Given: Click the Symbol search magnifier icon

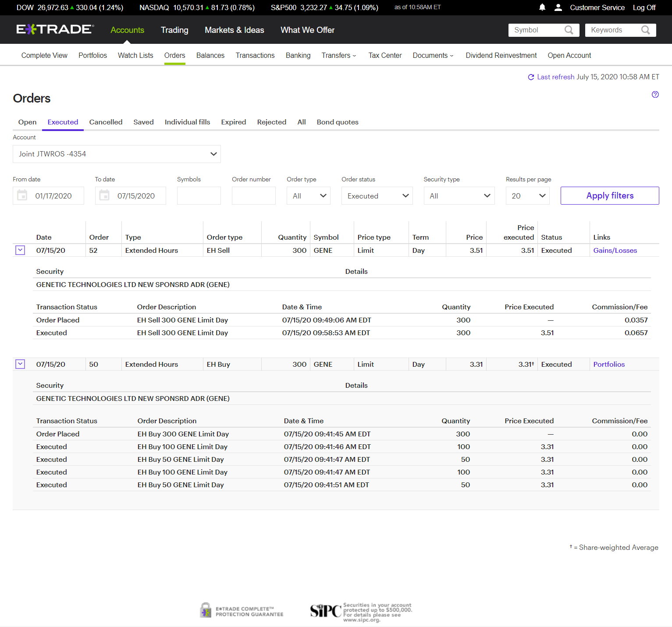Looking at the screenshot, I should [569, 30].
